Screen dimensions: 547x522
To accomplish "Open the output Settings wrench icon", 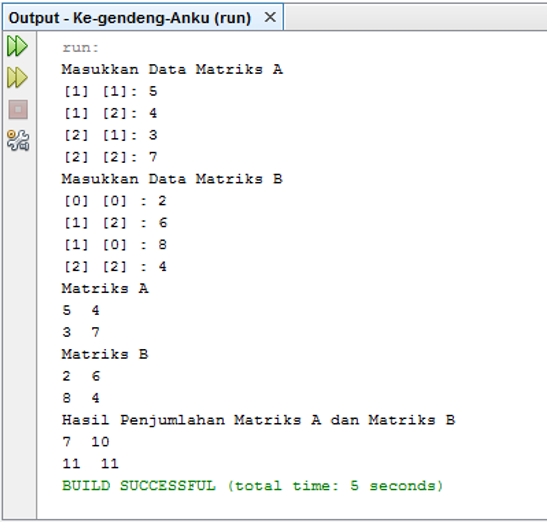I will coord(18,140).
